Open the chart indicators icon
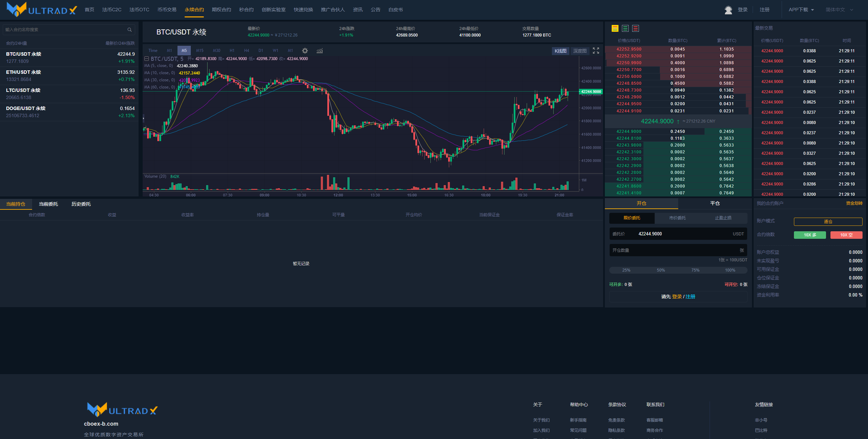This screenshot has height=439, width=868. click(x=319, y=51)
